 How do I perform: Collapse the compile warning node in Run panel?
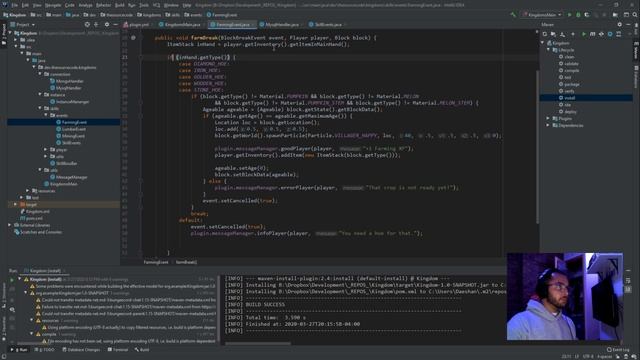pyautogui.click(x=32, y=334)
